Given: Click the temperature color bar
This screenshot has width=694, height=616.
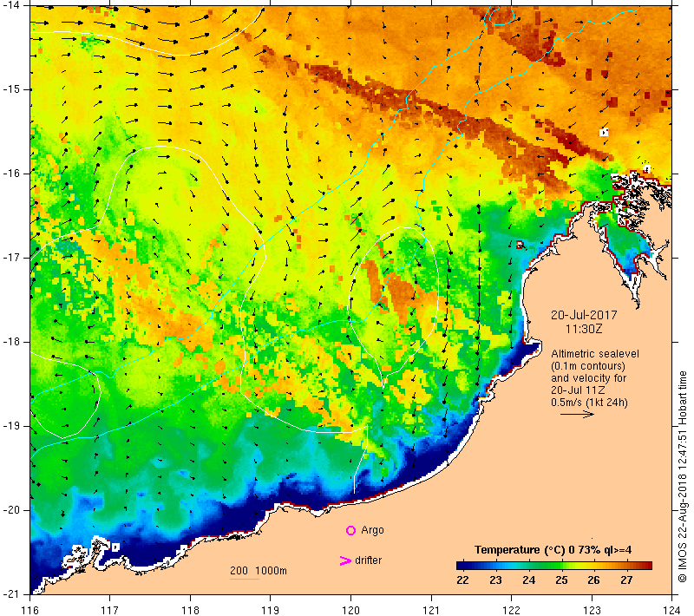Looking at the screenshot, I should (x=554, y=565).
